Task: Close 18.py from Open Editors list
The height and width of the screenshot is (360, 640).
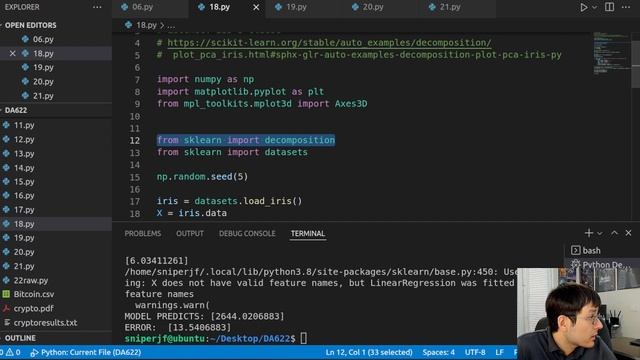Action: 13,53
